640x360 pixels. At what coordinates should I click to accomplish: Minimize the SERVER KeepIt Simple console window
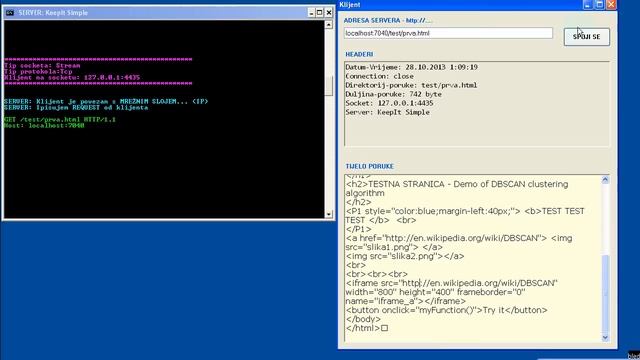311,13
